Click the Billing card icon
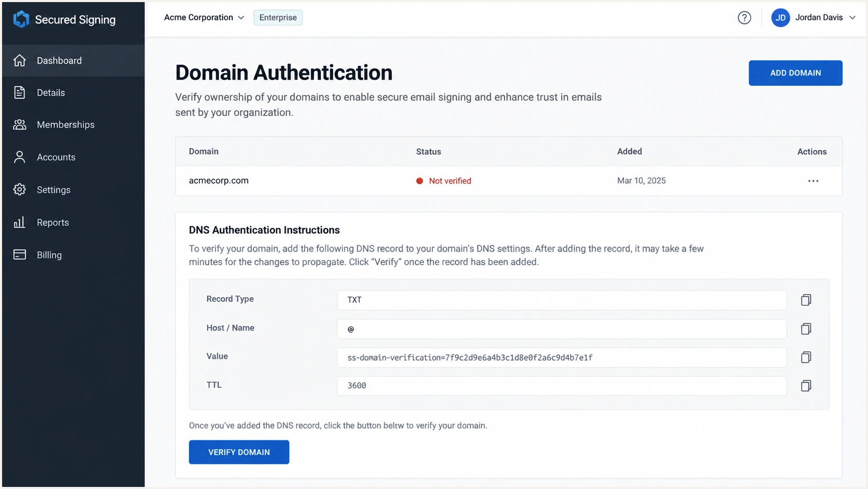Image resolution: width=868 pixels, height=489 pixels. 20,255
